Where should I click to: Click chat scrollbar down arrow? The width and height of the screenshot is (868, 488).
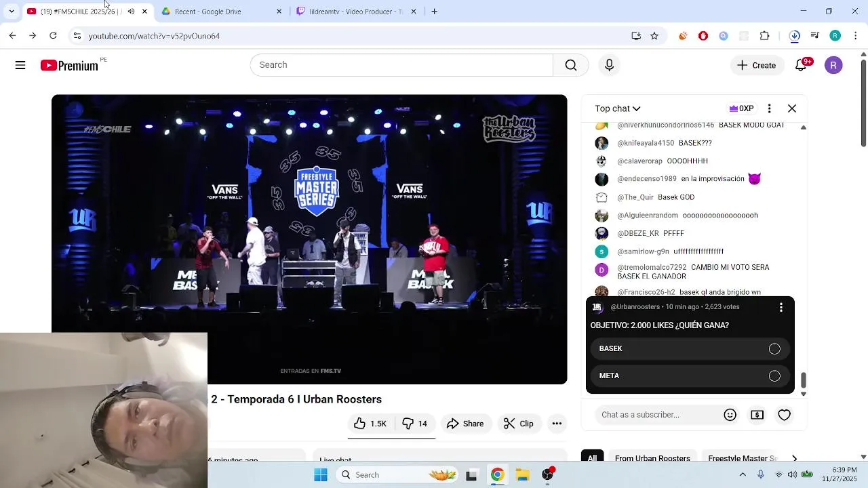tap(804, 393)
